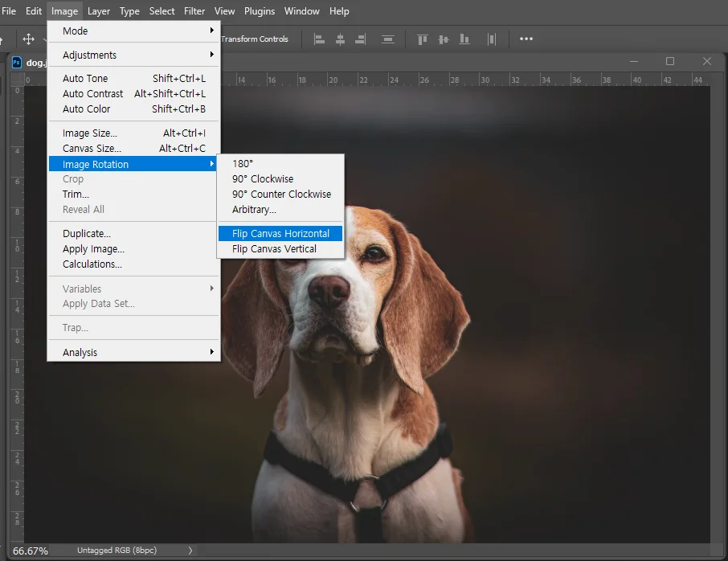Click Distribute horizontally icon
The width and height of the screenshot is (728, 561).
click(x=492, y=39)
